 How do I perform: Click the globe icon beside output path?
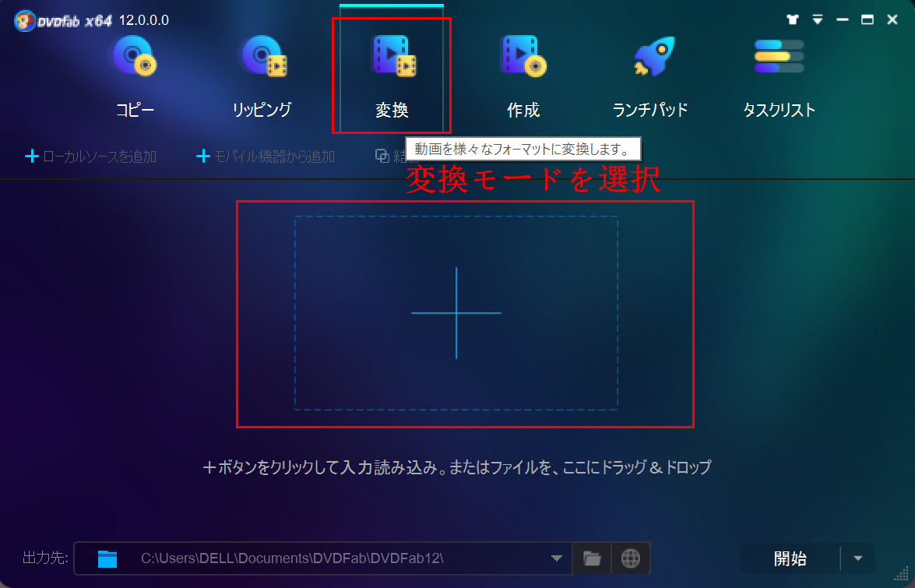click(x=631, y=558)
